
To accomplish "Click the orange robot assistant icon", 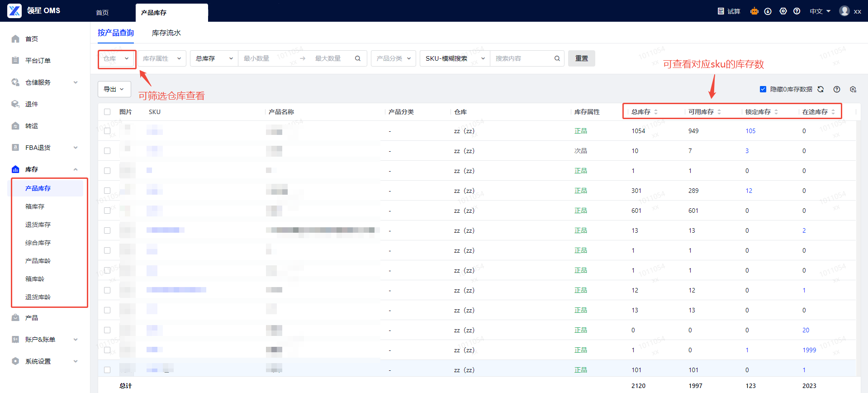I will pos(754,11).
